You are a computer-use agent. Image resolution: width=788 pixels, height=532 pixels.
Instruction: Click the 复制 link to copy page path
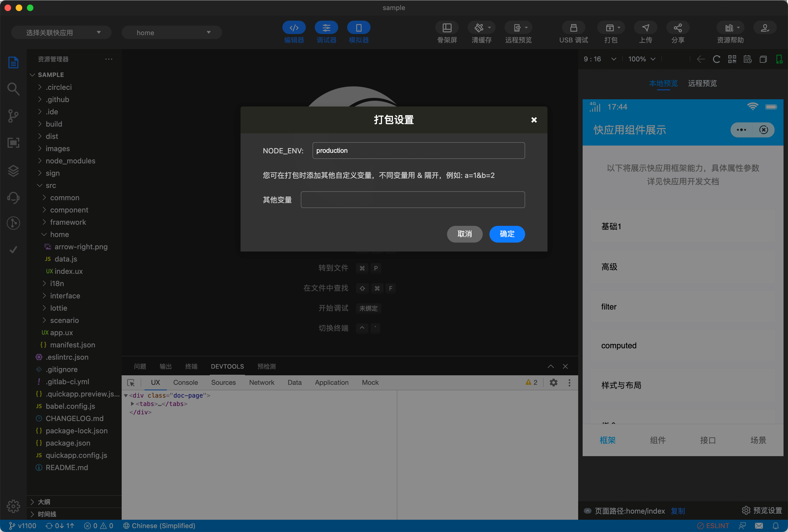tap(678, 511)
